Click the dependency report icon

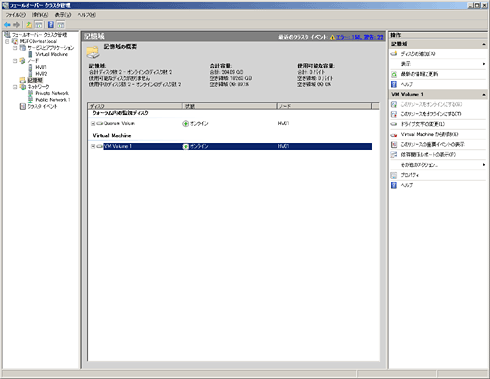pos(394,155)
